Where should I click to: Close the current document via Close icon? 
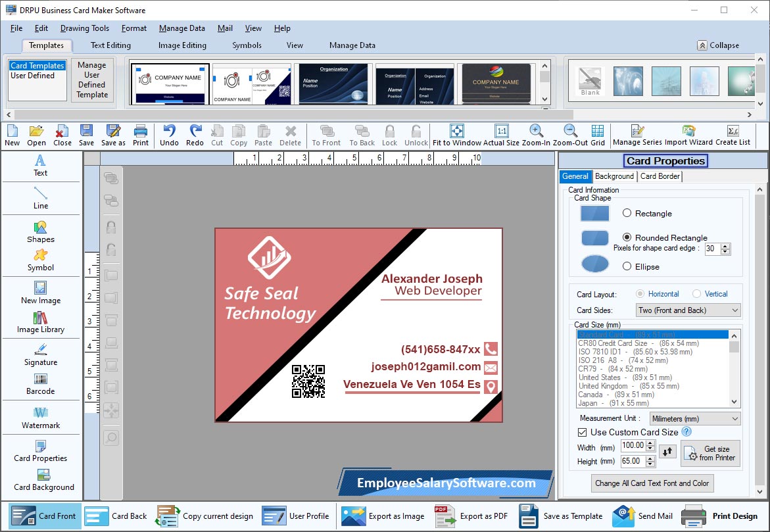click(x=62, y=135)
